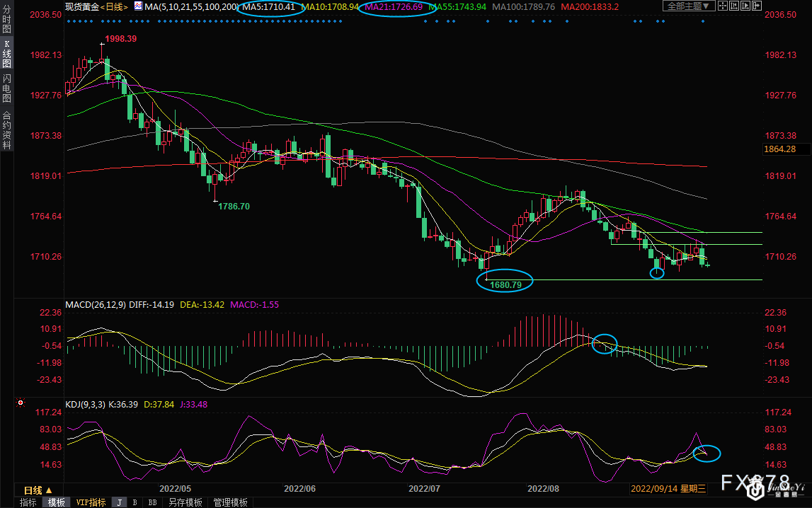
Task: Click the MA indicator chart icon
Action: click(x=139, y=7)
